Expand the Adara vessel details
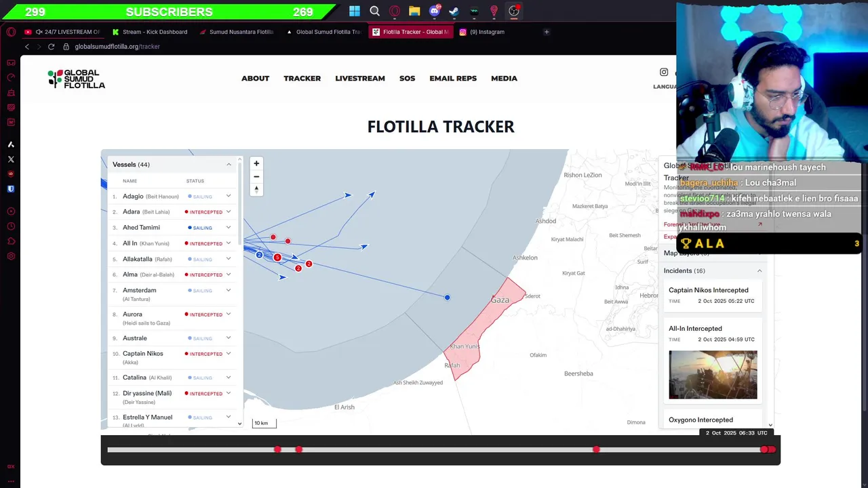Viewport: 868px width, 488px height. pos(229,211)
